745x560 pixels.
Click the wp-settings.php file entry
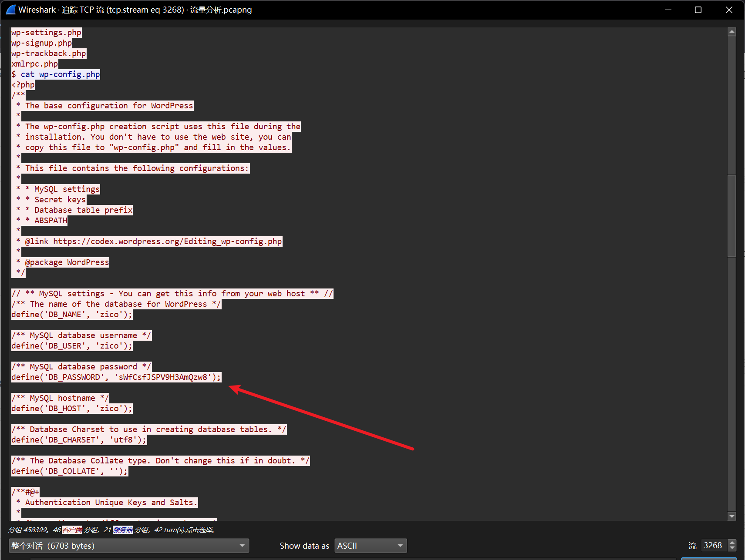pos(46,33)
